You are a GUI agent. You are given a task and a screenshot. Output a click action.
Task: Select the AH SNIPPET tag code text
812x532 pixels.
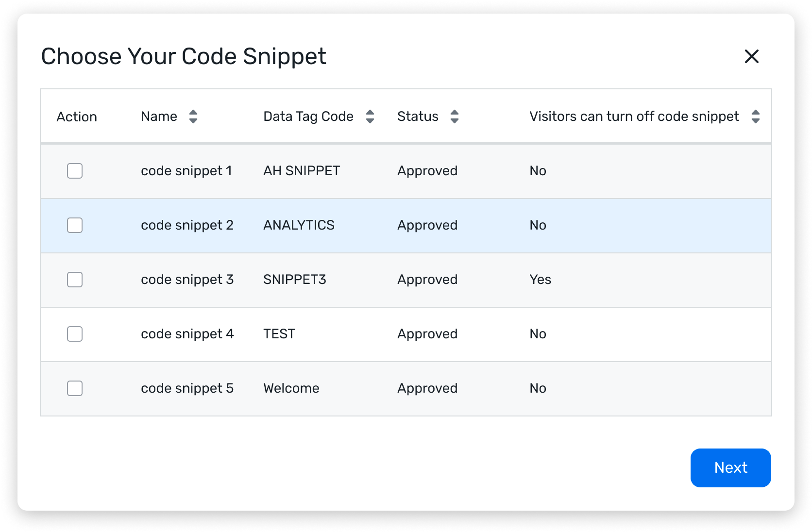[302, 171]
